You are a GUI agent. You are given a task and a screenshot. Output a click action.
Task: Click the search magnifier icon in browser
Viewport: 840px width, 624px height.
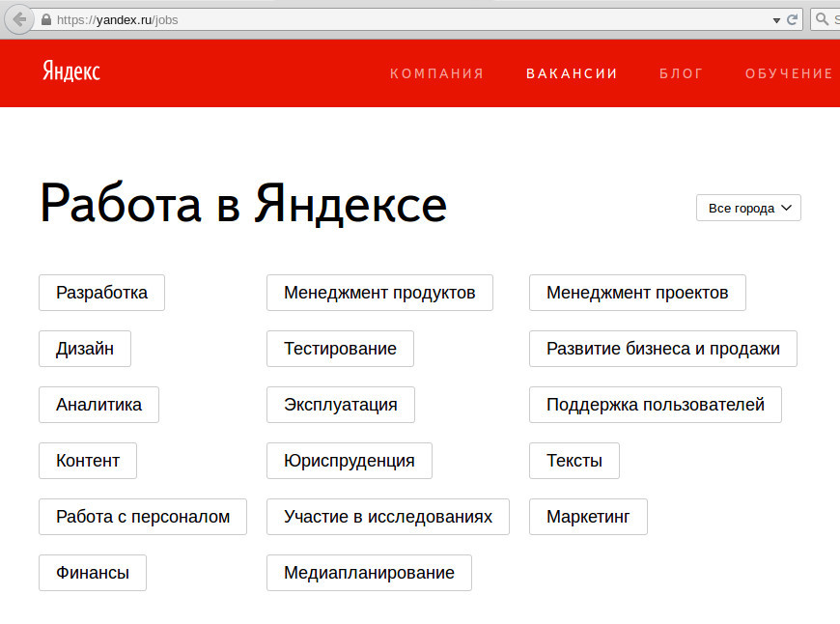[x=822, y=20]
